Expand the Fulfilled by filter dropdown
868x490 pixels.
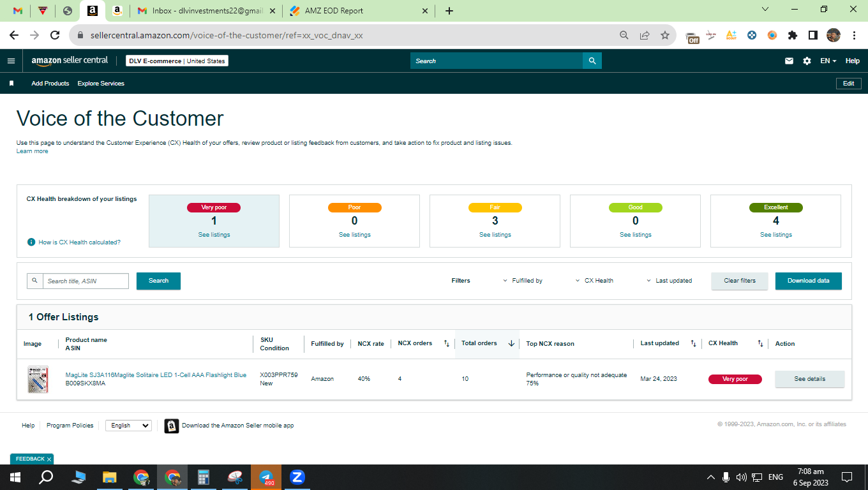(523, 281)
